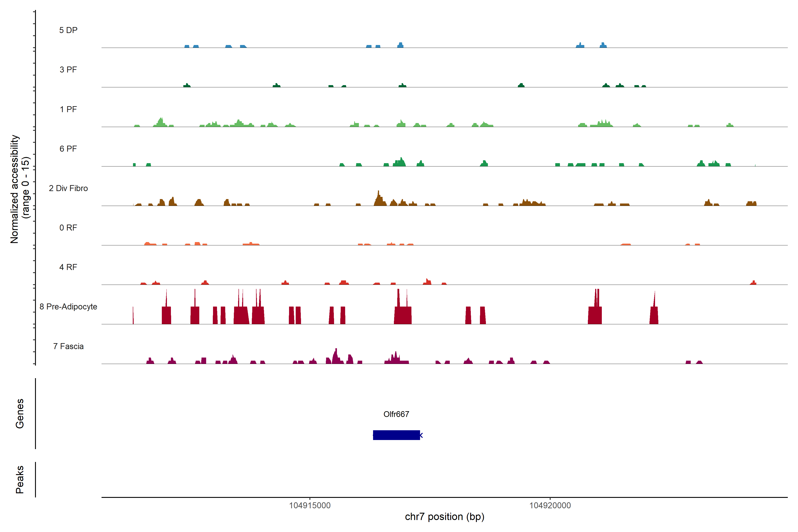Viewport: 798px width, 532px height.
Task: Select the 6 PF track label
Action: [68, 149]
